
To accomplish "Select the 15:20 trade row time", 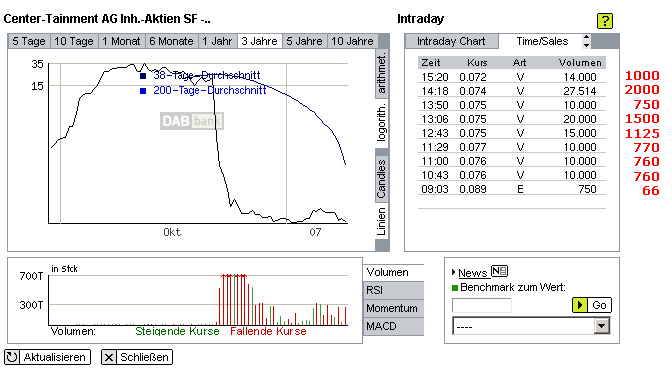I will tap(435, 77).
